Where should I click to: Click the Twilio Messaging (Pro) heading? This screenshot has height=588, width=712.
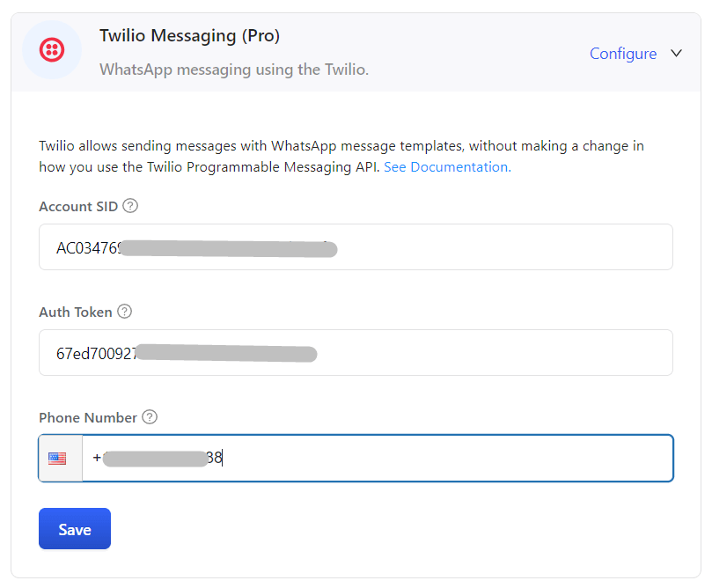(x=189, y=35)
